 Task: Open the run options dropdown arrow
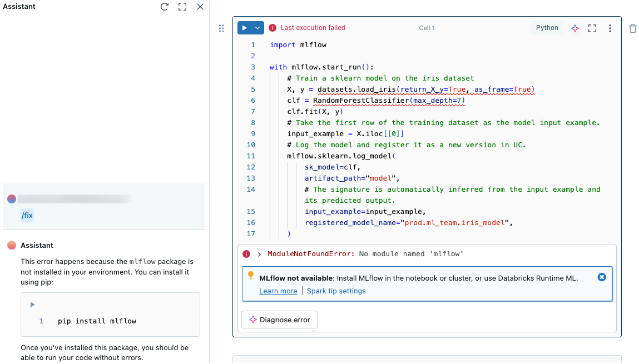tap(257, 28)
